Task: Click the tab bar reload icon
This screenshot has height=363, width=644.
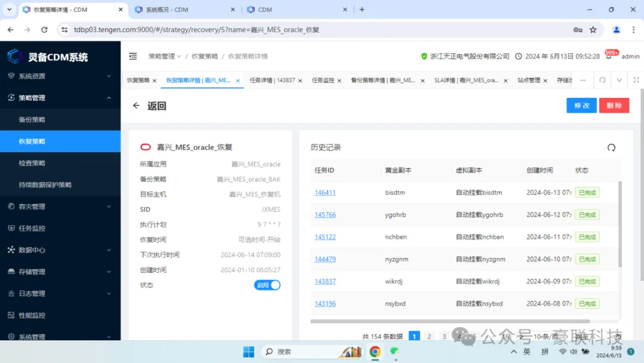Action: pyautogui.click(x=602, y=80)
